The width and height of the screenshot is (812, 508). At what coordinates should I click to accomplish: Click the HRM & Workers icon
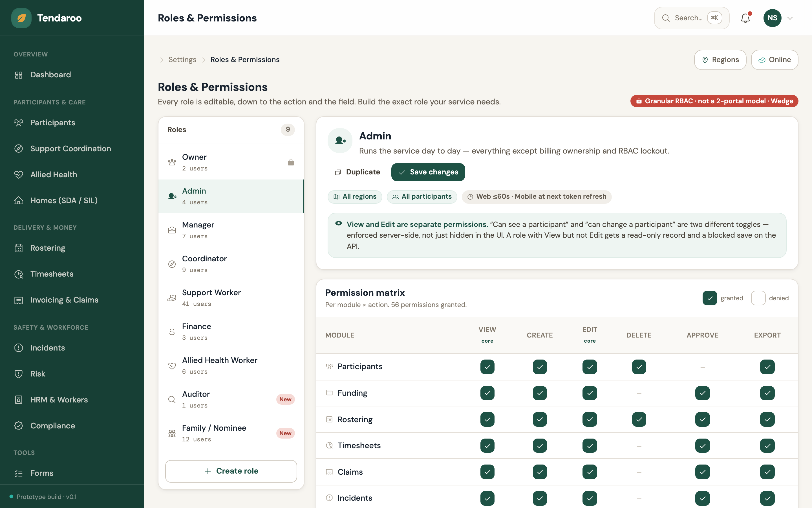19,400
